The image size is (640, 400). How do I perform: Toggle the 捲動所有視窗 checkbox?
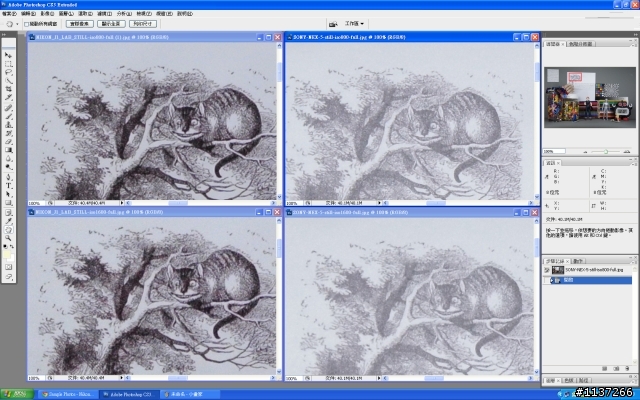tap(27, 24)
